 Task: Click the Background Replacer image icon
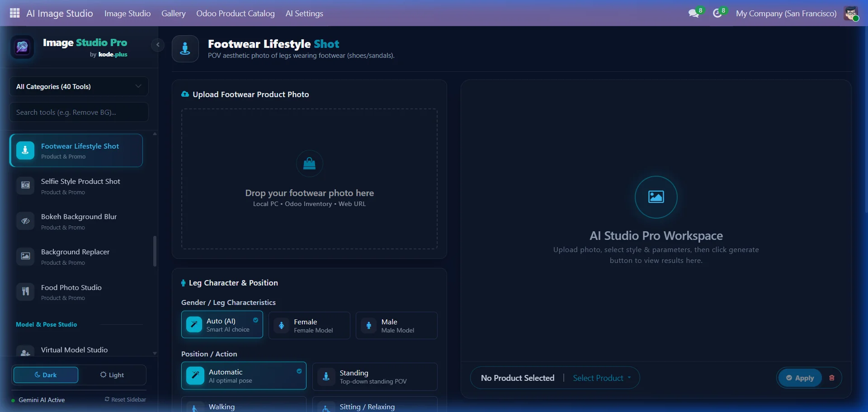pyautogui.click(x=25, y=256)
